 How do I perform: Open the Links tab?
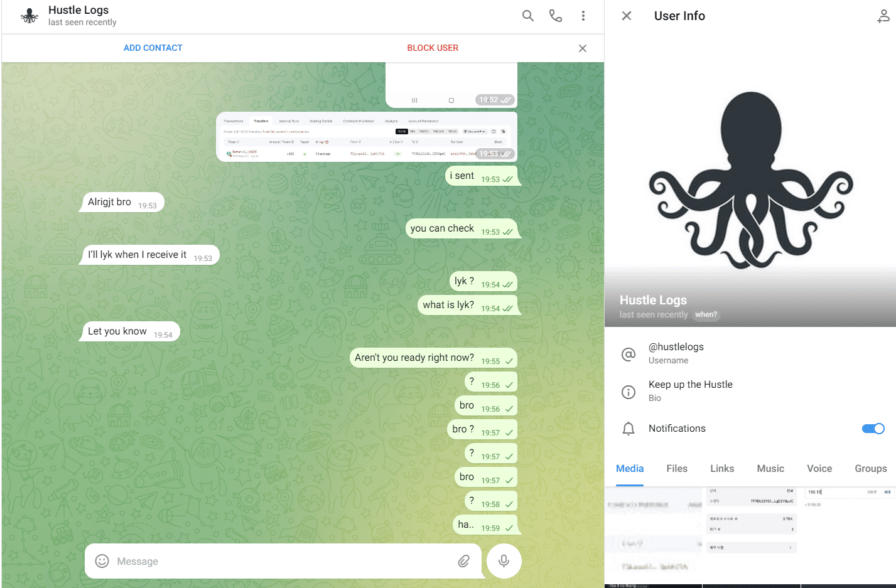722,469
